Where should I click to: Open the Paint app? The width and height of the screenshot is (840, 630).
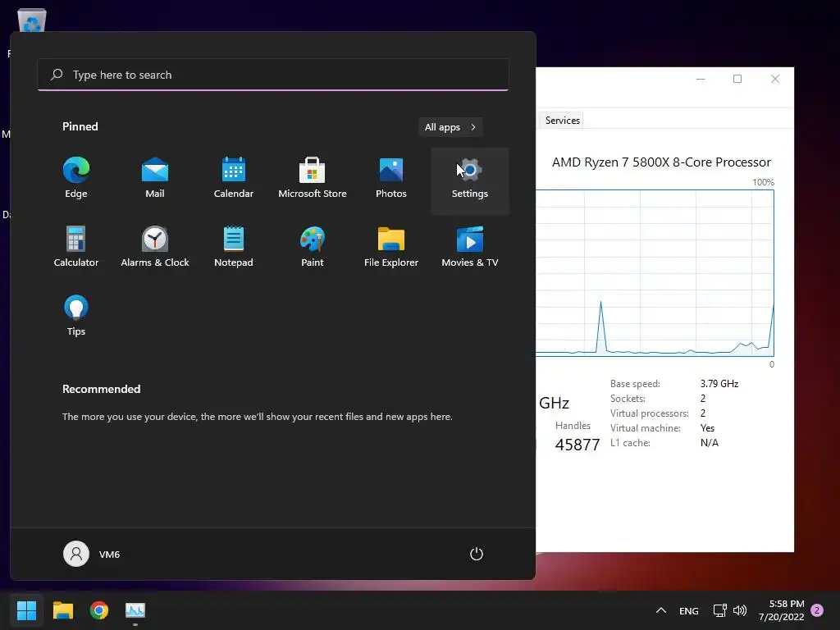pyautogui.click(x=313, y=247)
